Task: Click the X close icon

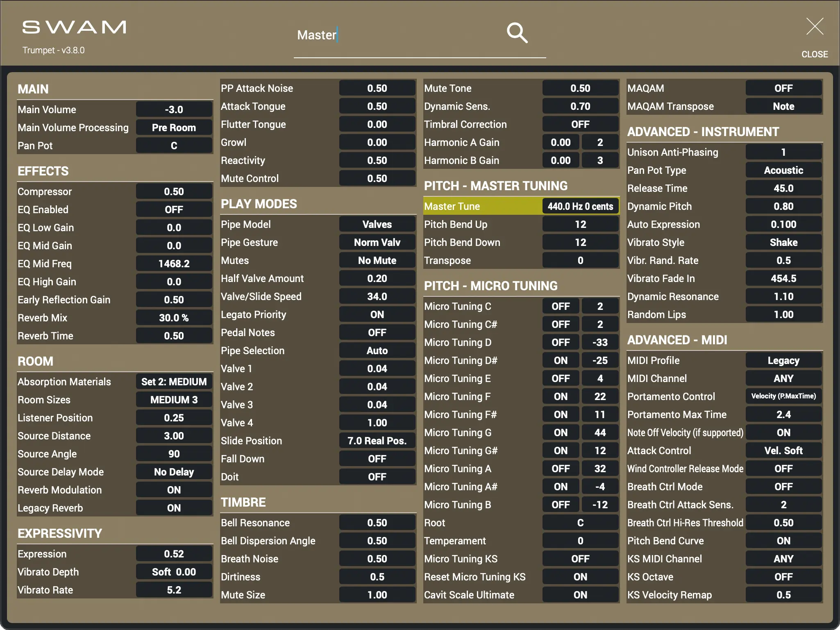Action: 814,27
